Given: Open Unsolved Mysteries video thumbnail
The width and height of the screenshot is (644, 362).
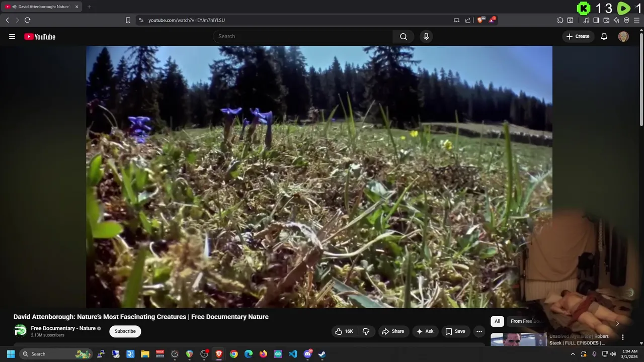Looking at the screenshot, I should [519, 339].
